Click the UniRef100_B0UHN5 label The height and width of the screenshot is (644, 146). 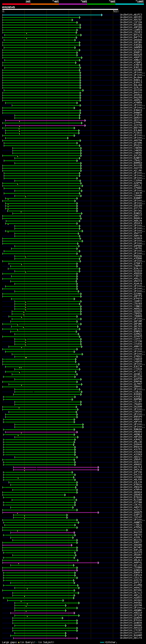tap(131, 635)
